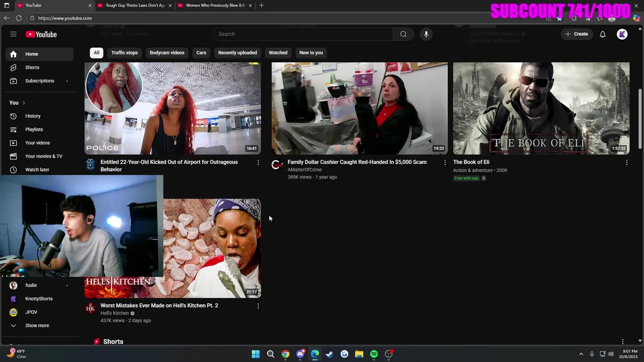The height and width of the screenshot is (362, 644).
Task: Open options for Family Dollar Cashier video
Action: (445, 162)
